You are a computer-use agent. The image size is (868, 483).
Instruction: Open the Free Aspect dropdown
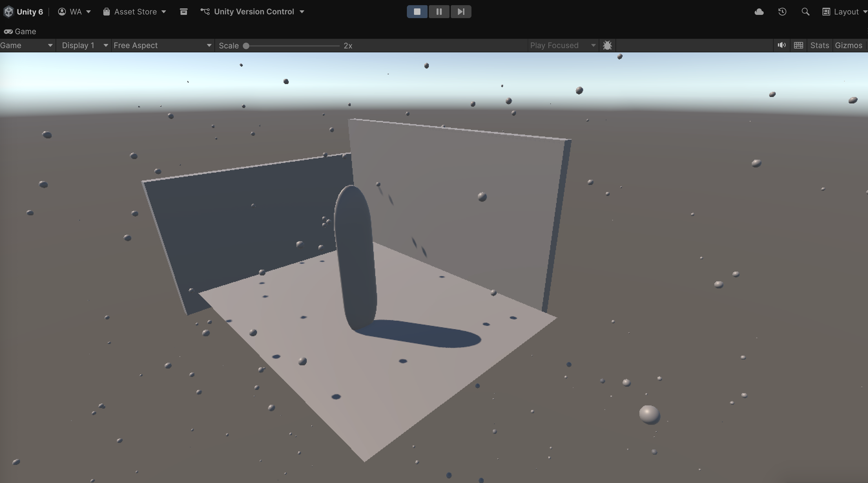click(x=162, y=45)
